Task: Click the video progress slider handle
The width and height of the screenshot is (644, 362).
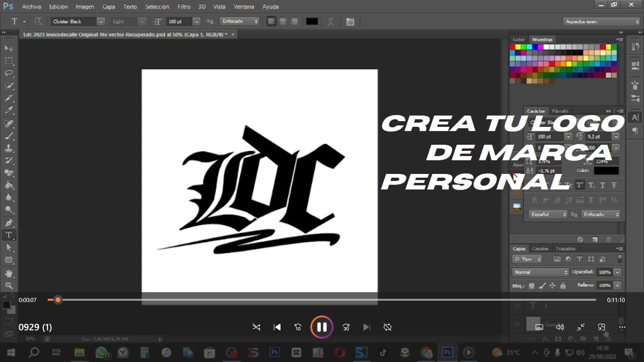Action: click(x=58, y=300)
